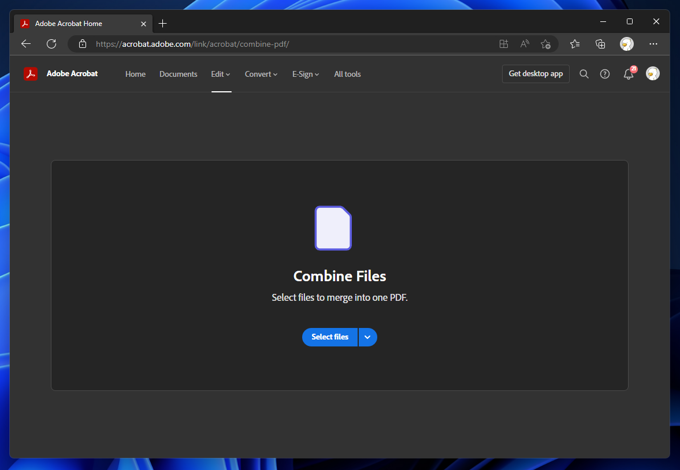Click the Select files button
Image resolution: width=680 pixels, height=470 pixels.
(329, 337)
